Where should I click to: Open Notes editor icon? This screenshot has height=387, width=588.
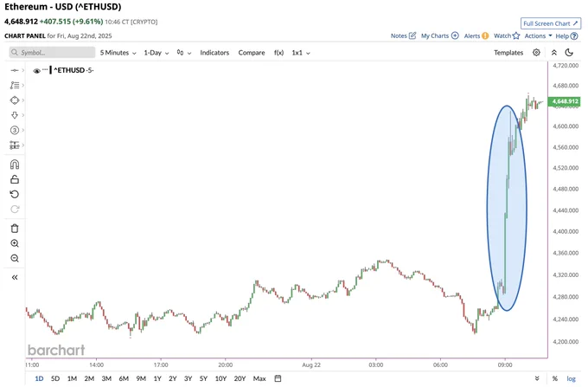point(412,35)
